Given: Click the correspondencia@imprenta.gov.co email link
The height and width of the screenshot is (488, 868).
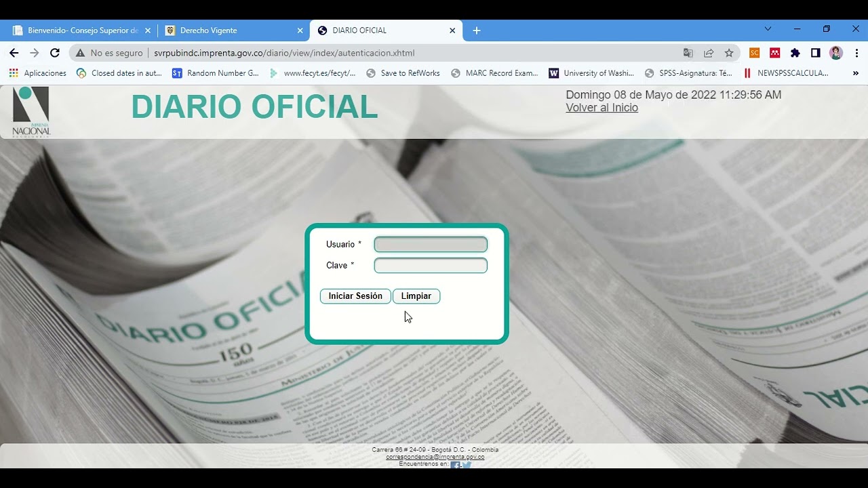Looking at the screenshot, I should 435,457.
